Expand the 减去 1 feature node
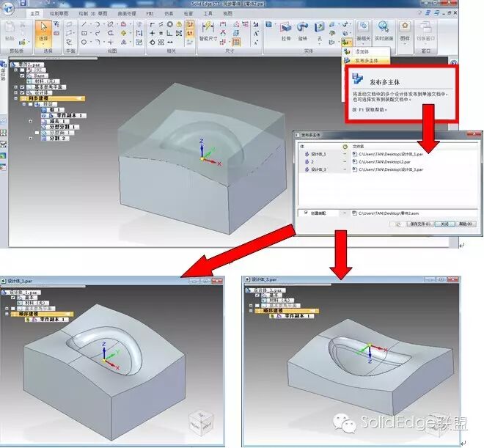Screen dimensions: 484x448 point(30,121)
